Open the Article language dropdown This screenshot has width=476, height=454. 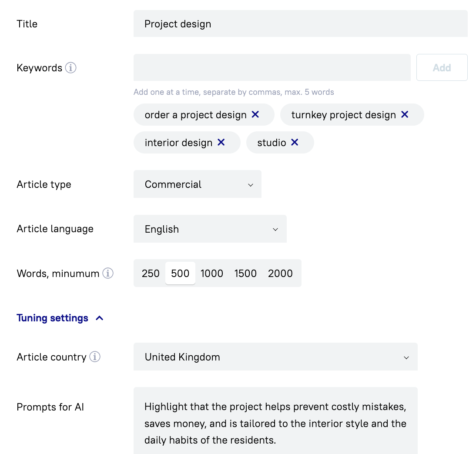(x=210, y=229)
